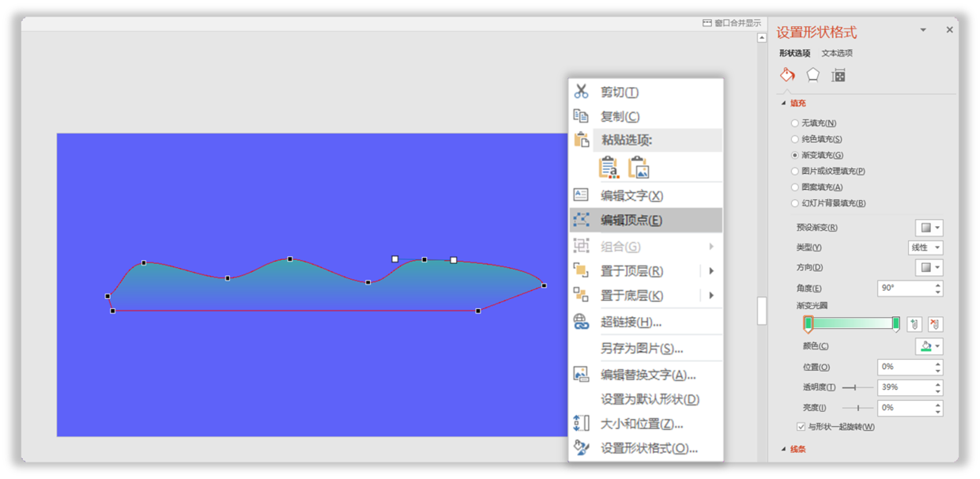Click the add gradient stop icon
Image resolution: width=980 pixels, height=479 pixels.
914,324
